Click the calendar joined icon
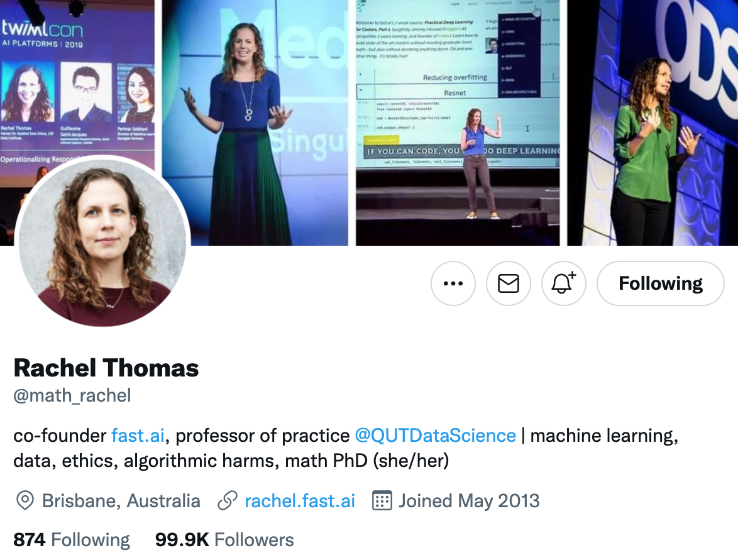Viewport: 738px width, 560px height. 382,501
